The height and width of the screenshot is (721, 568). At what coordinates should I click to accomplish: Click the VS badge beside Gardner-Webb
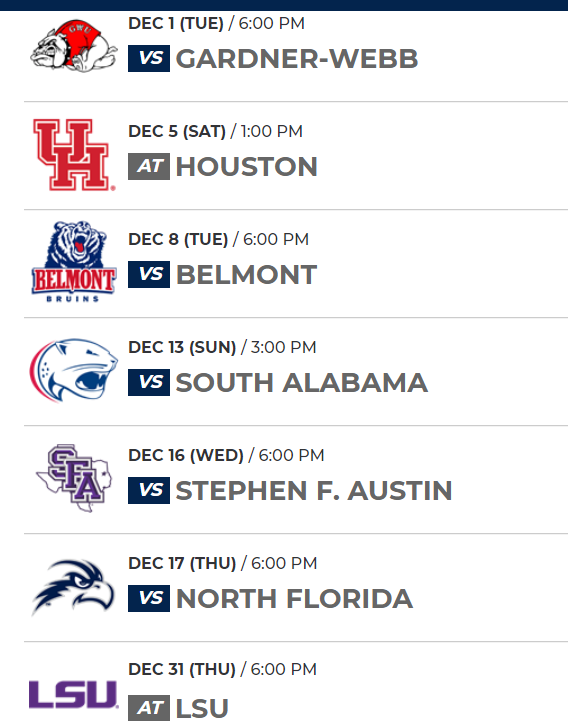pyautogui.click(x=149, y=58)
